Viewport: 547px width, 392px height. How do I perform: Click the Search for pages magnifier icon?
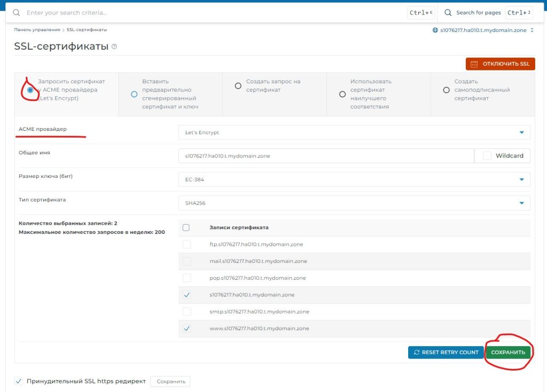tap(448, 12)
